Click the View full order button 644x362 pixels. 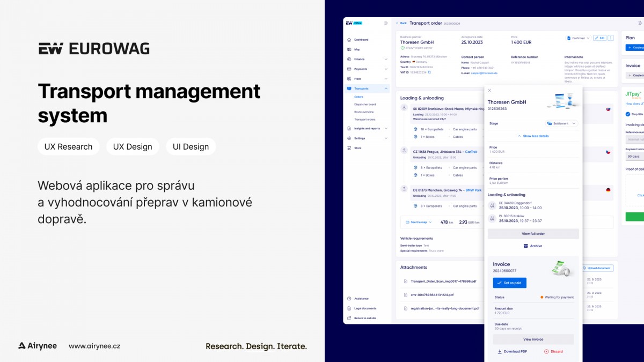(x=533, y=234)
